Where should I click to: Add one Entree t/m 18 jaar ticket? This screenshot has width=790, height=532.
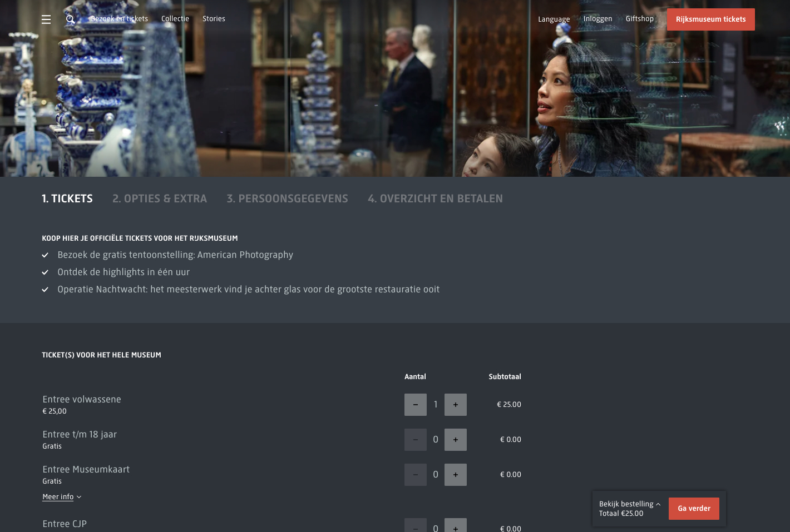456,440
